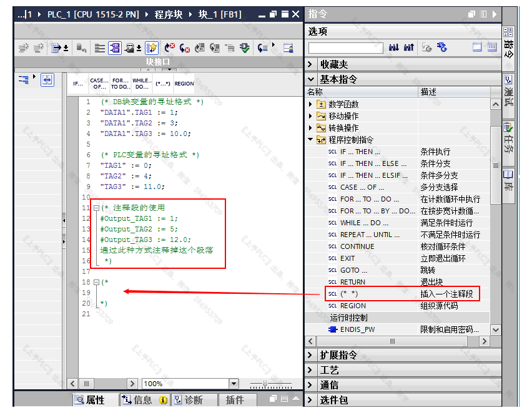Click the 数学函数 folder icon
The width and height of the screenshot is (532, 413).
(321, 104)
